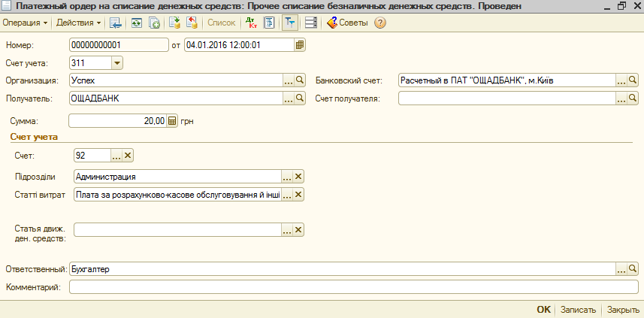Viewport: 644px width, 318px height.
Task: Open the Операция menu
Action: pos(25,23)
